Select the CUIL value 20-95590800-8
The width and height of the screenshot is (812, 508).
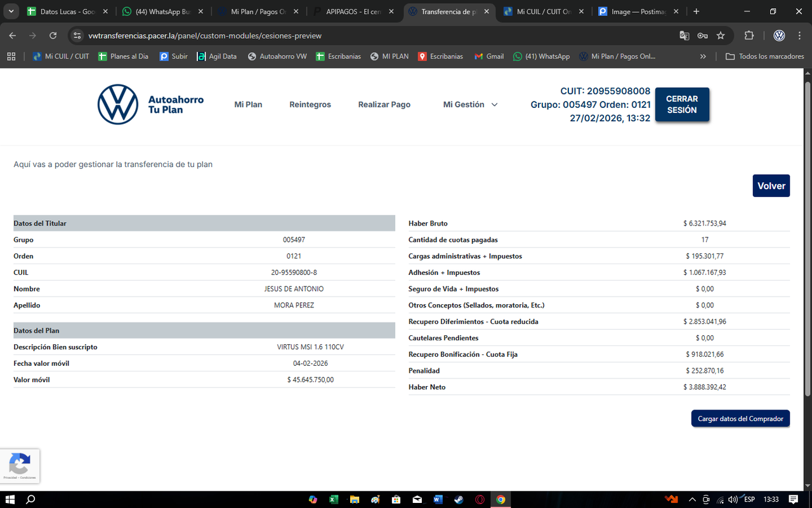pyautogui.click(x=294, y=272)
